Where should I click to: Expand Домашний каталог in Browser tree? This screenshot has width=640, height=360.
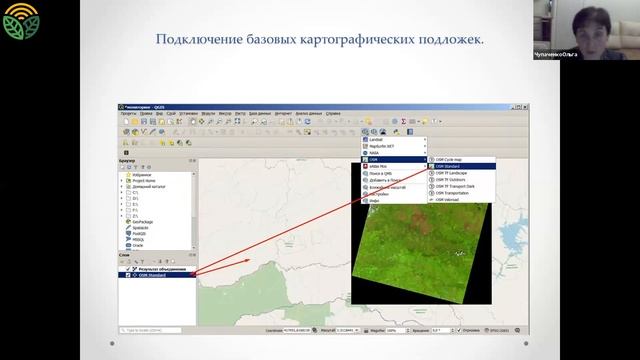[122, 187]
